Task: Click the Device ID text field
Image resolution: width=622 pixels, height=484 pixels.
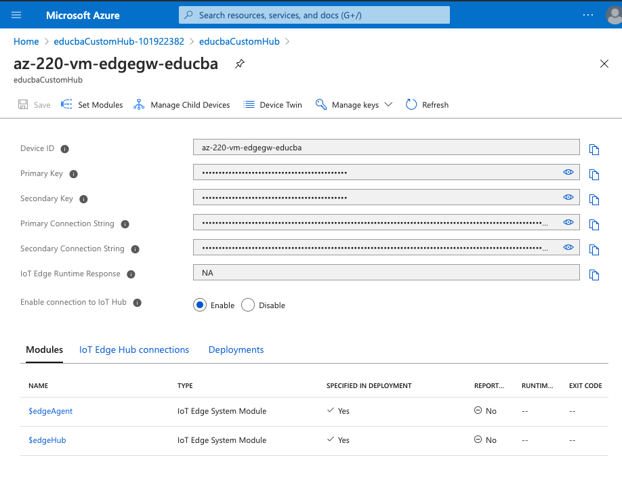Action: [x=386, y=147]
